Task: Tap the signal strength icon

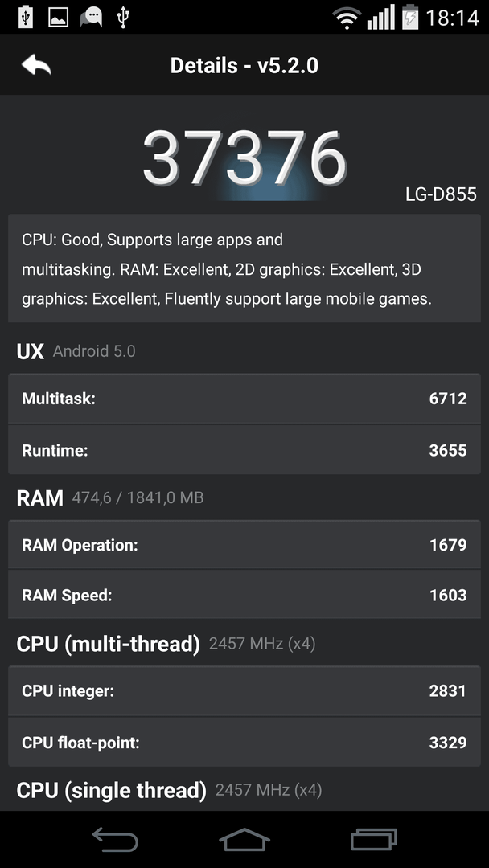Action: tap(381, 18)
